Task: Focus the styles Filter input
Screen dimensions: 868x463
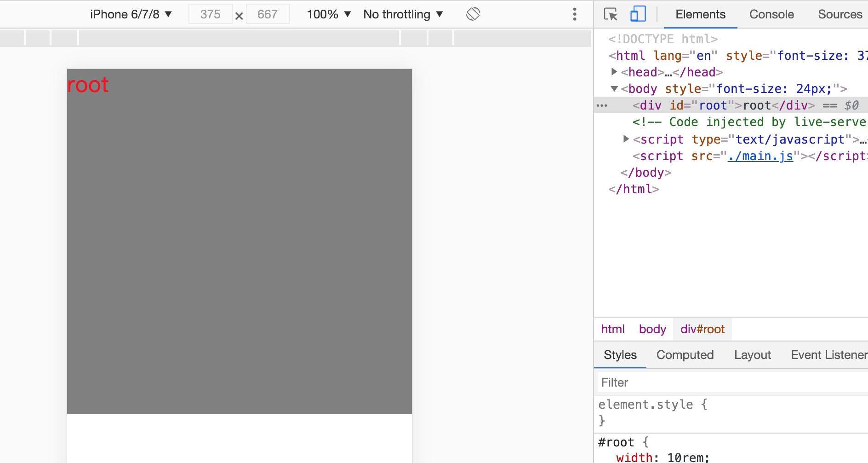Action: click(x=733, y=382)
